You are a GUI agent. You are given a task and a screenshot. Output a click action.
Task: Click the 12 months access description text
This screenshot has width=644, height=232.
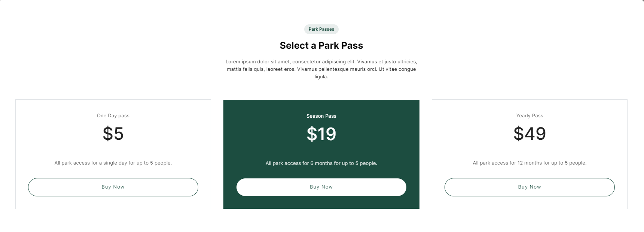pos(529,163)
